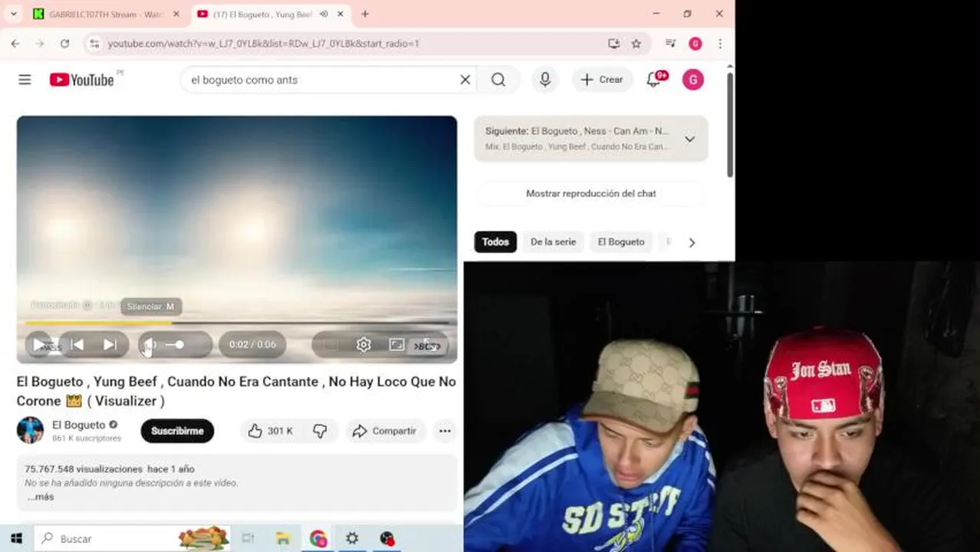980x552 pixels.
Task: Open more actions three-dot menu
Action: (x=445, y=431)
